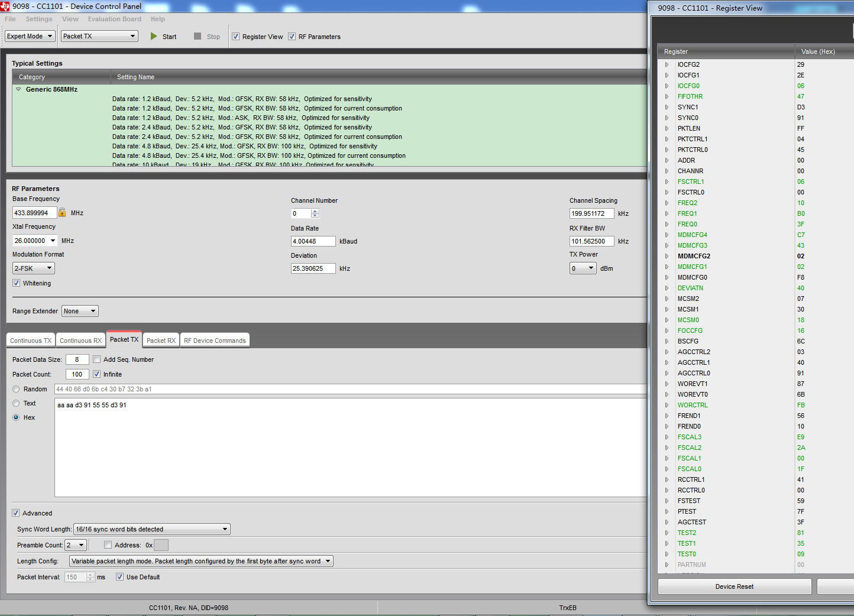
Task: Select the Hex packet data option
Action: tap(16, 417)
